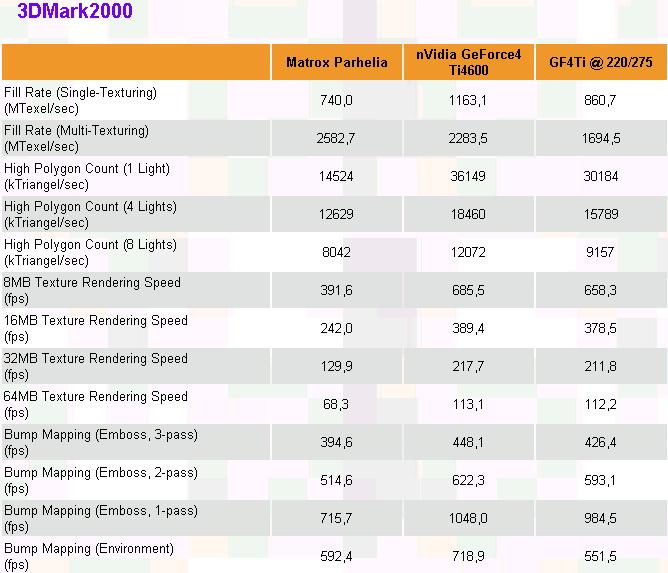Select the value 394,6
The image size is (668, 573).
(336, 442)
